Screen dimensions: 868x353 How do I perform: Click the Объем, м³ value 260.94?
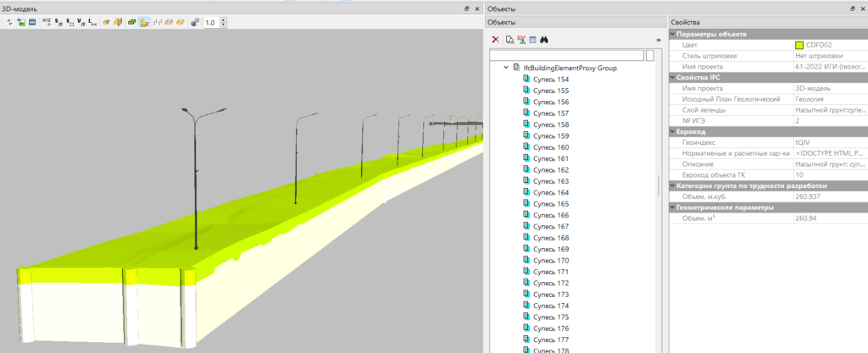805,218
